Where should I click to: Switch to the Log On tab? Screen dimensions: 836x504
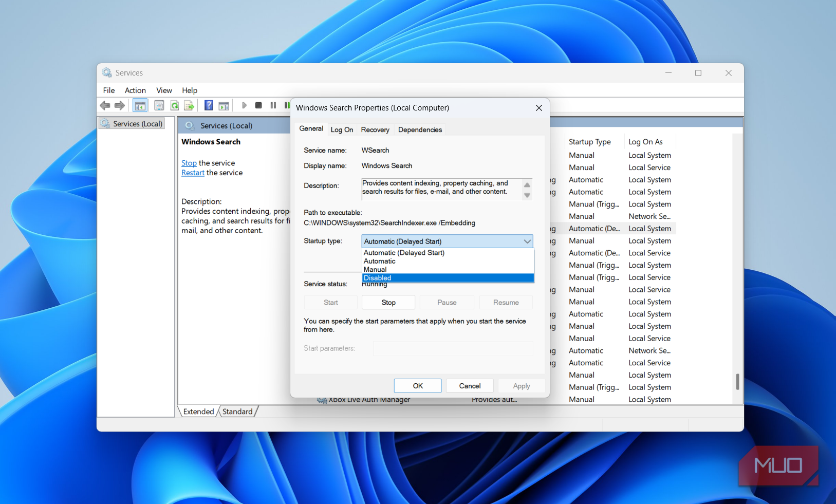[342, 130]
